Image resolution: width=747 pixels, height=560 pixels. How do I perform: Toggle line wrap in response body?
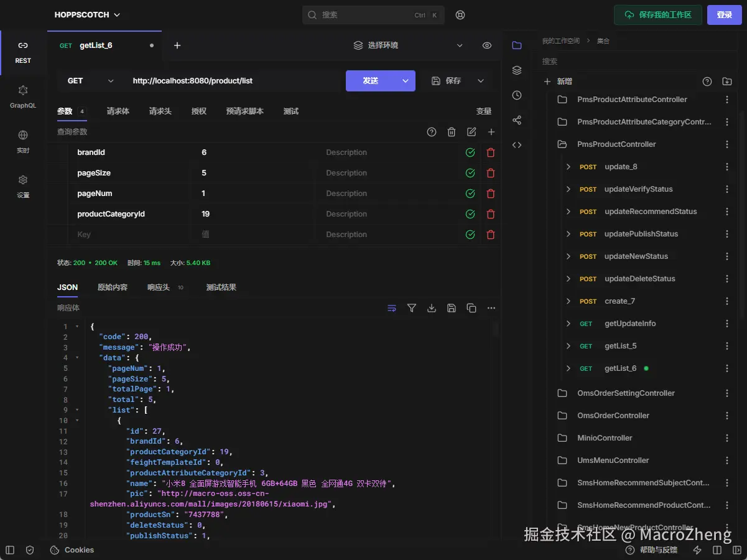[x=392, y=308]
